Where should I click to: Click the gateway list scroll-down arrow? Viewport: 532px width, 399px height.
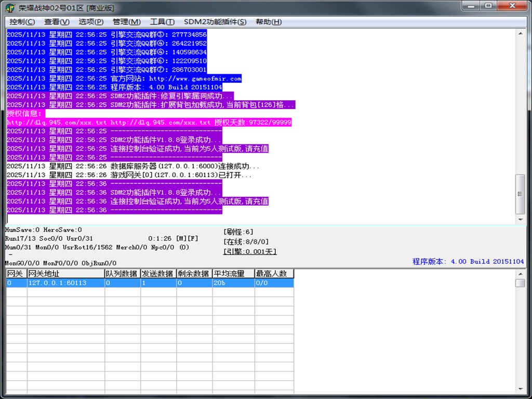[520, 389]
